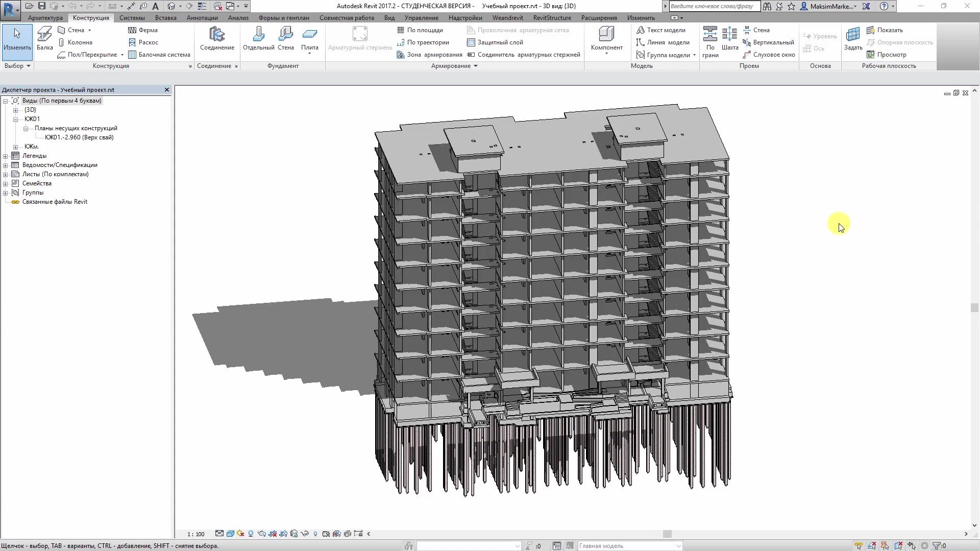Viewport: 980px width, 551px height.
Task: Toggle detail level icon on control bar
Action: [x=219, y=534]
